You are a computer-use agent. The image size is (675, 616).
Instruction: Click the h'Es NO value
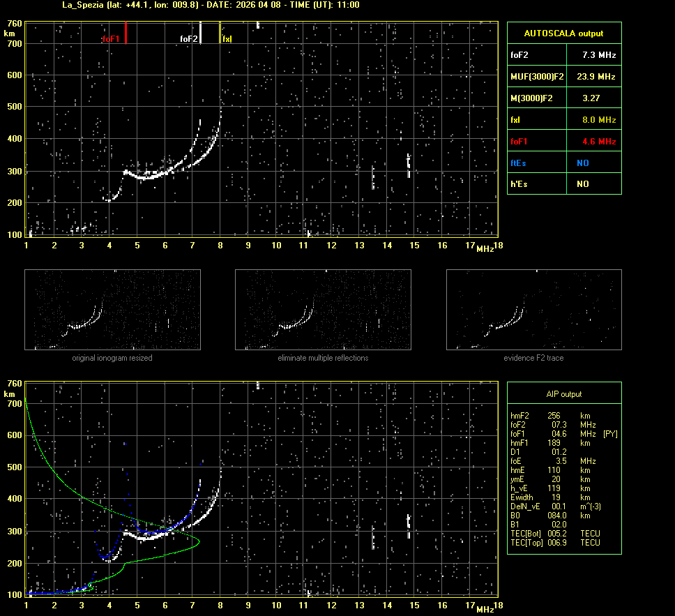(x=582, y=184)
